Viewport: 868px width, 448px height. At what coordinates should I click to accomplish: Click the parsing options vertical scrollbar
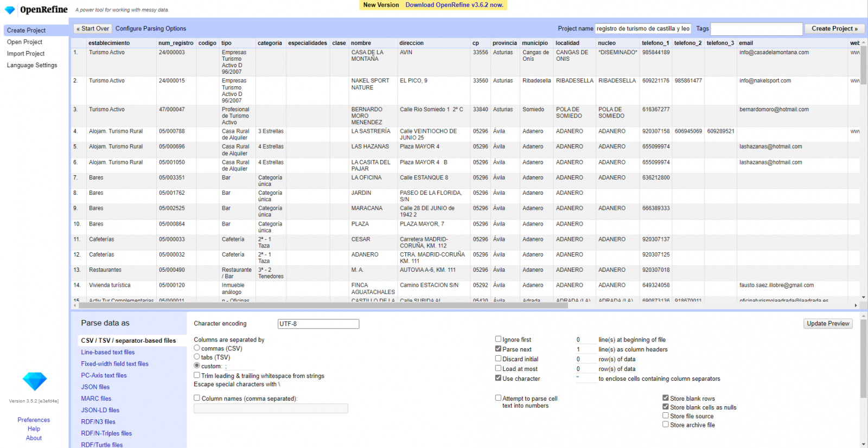864,358
